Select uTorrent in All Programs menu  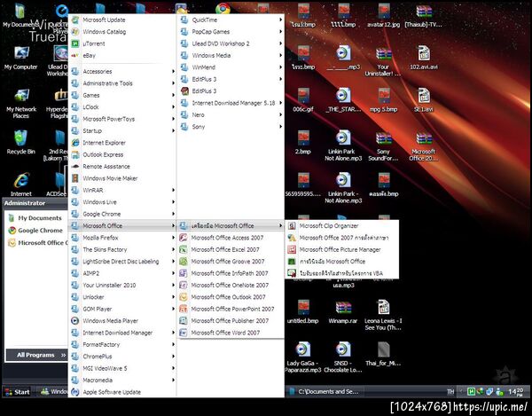coord(122,43)
